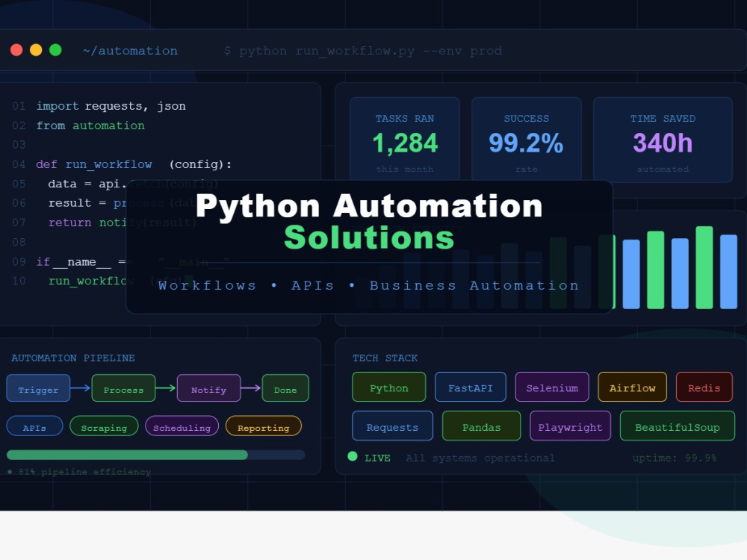This screenshot has width=747, height=560.
Task: Choose the Scraping pill tag
Action: coord(104,426)
